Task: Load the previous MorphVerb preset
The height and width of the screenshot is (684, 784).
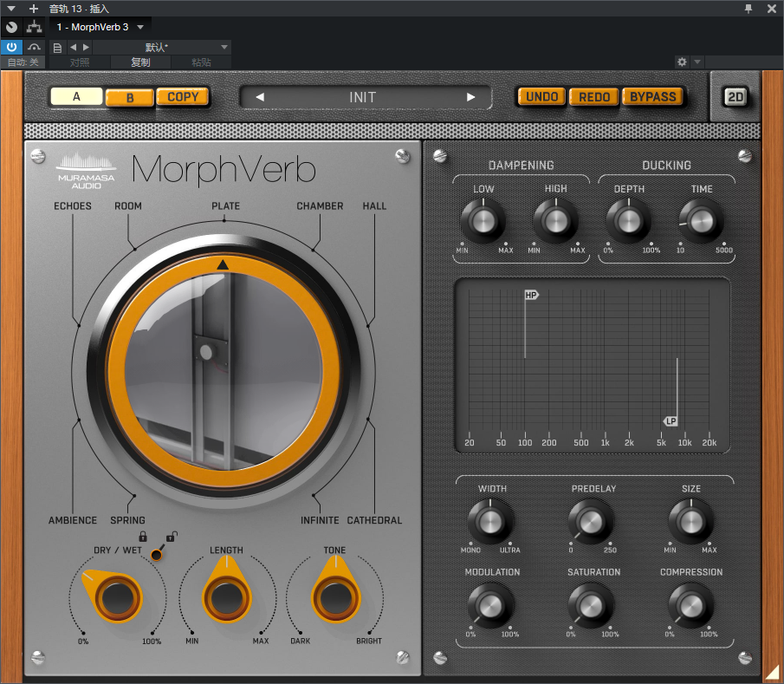Action: pyautogui.click(x=260, y=97)
